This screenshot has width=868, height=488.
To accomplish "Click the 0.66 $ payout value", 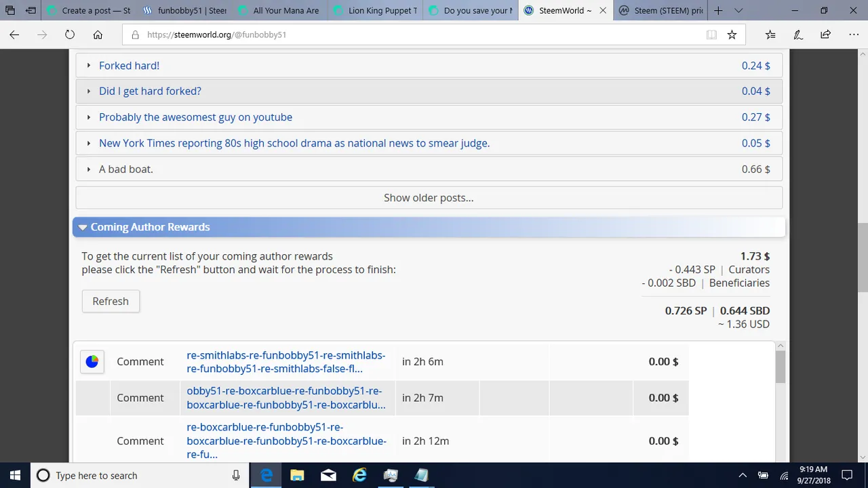I will (x=755, y=169).
